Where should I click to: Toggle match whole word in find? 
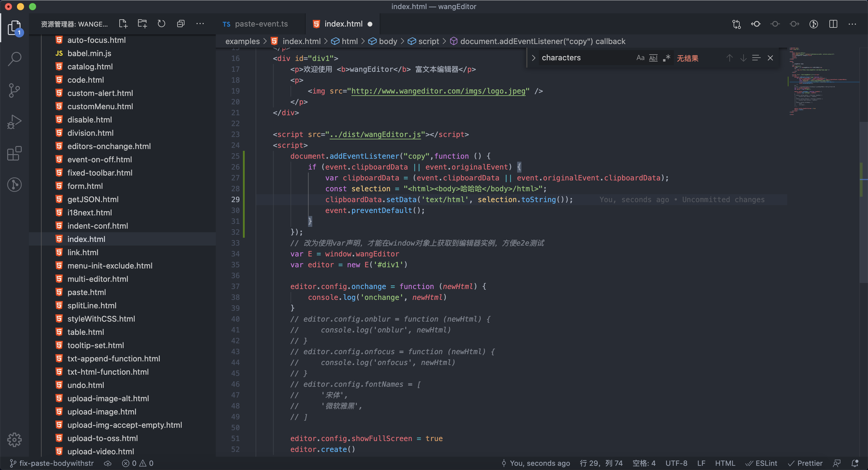[653, 58]
